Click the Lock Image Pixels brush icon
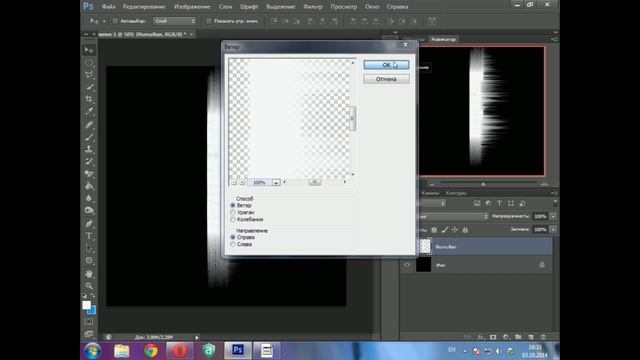640x360 pixels. [x=444, y=230]
